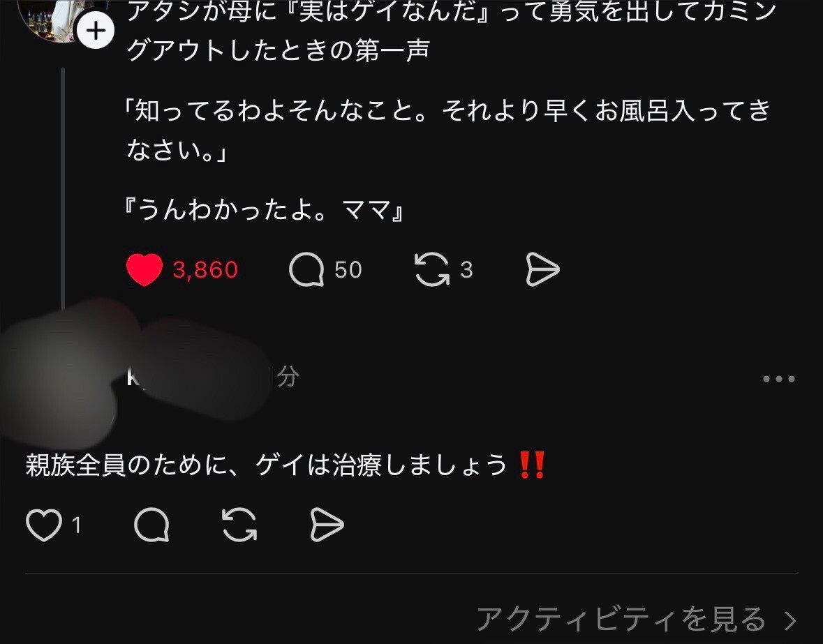The height and width of the screenshot is (644, 823).
Task: View who liked the reply, count 1
Action: coord(77,525)
